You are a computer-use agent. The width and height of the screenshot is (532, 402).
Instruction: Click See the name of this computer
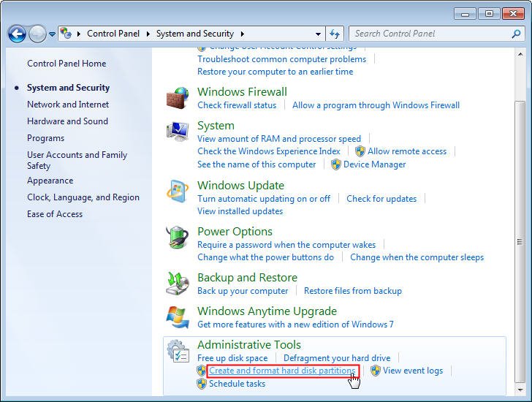(x=256, y=164)
